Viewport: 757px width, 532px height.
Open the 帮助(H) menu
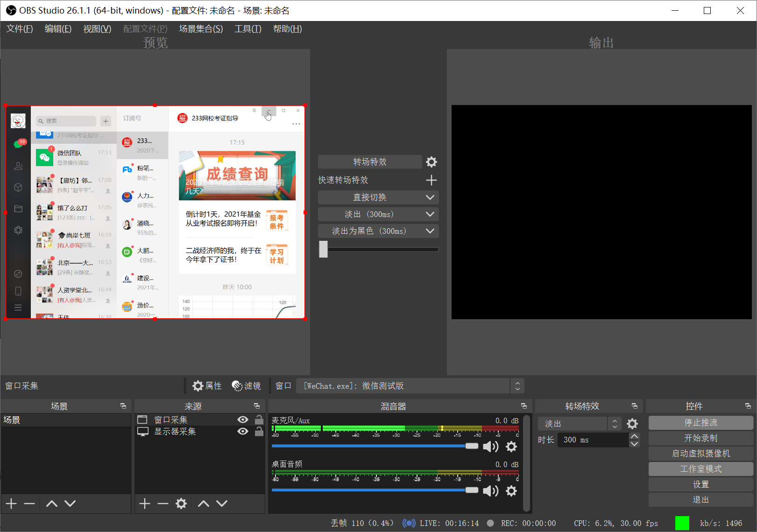[287, 29]
